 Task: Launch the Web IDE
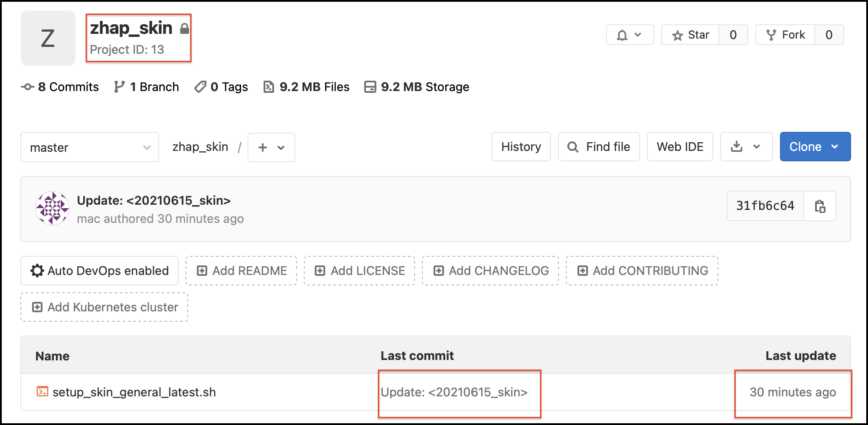pos(679,147)
